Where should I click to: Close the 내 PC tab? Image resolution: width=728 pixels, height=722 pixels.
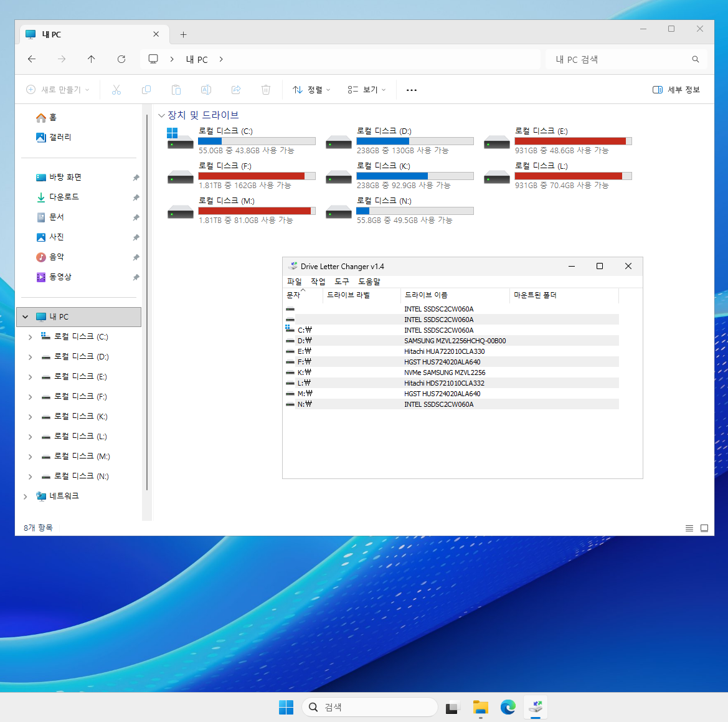[x=156, y=34]
